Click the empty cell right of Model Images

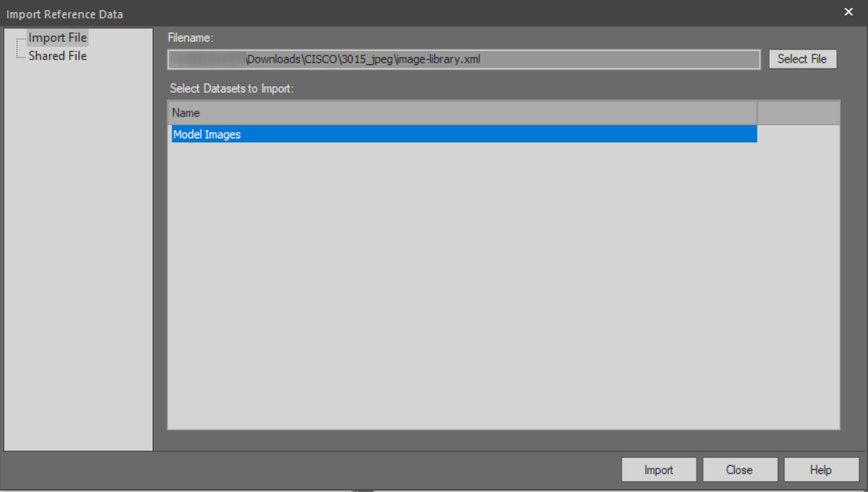coord(797,135)
